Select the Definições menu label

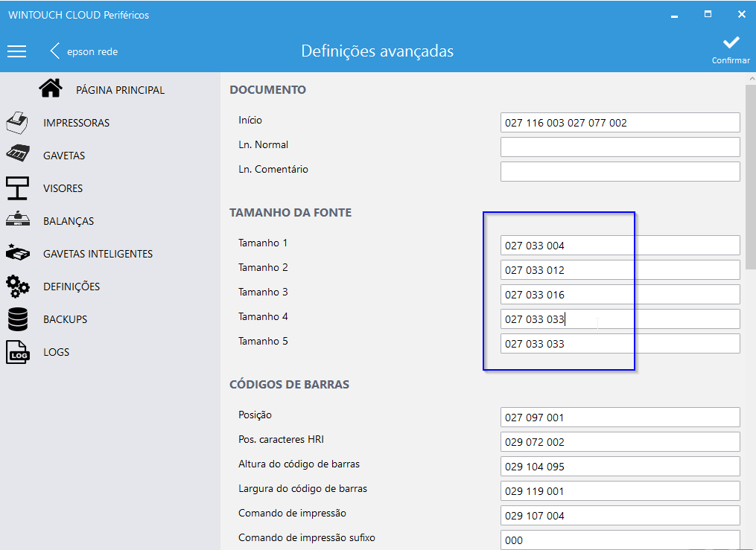click(x=72, y=287)
